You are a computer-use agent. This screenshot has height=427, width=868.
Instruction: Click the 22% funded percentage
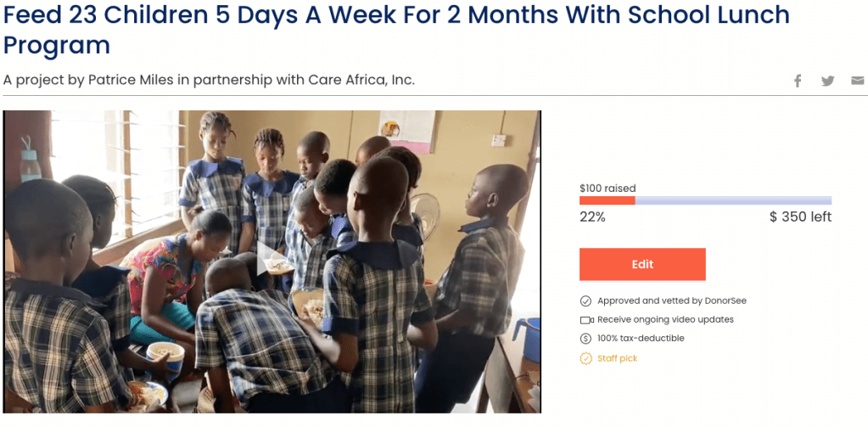[592, 217]
